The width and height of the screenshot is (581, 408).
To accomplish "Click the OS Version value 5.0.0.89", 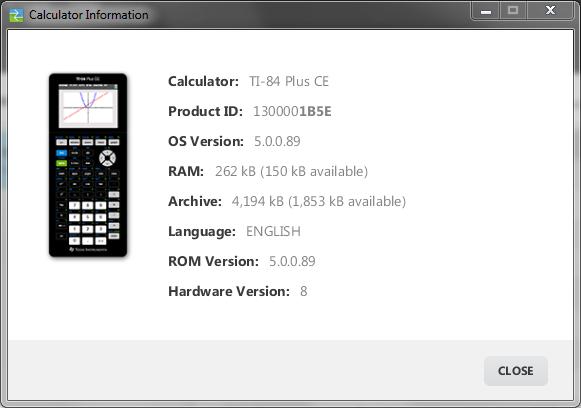I will 277,141.
